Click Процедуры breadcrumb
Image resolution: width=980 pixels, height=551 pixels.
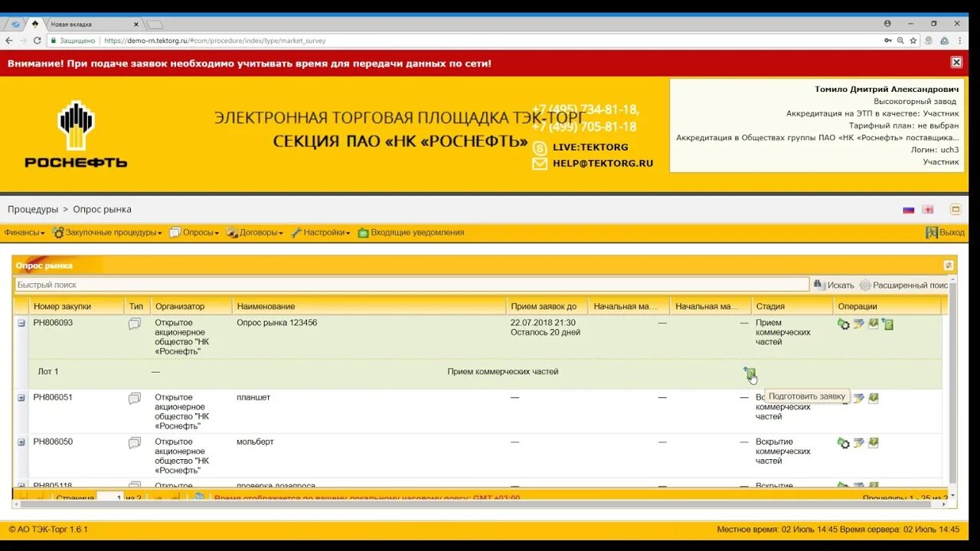[33, 210]
